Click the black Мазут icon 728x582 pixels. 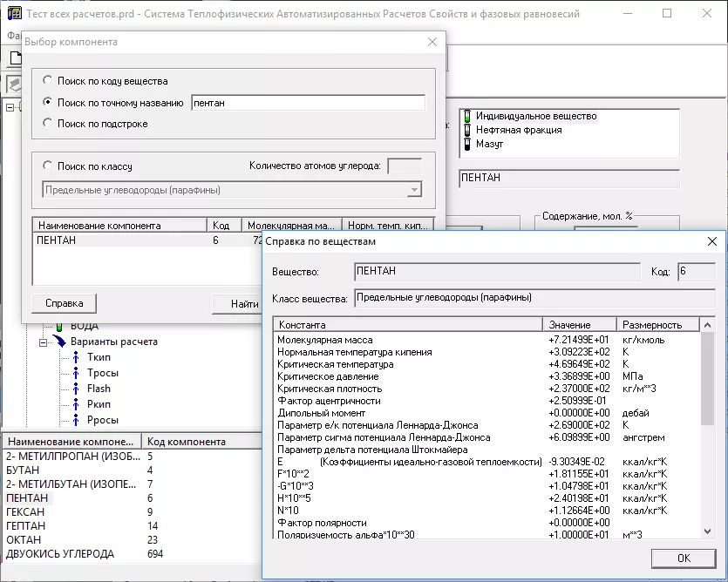click(466, 144)
